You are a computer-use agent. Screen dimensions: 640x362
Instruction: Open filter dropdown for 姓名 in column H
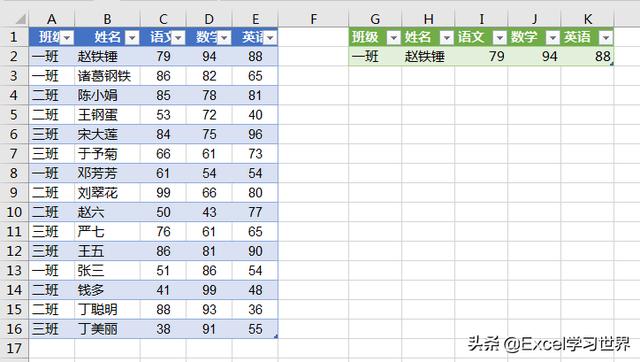tap(447, 38)
